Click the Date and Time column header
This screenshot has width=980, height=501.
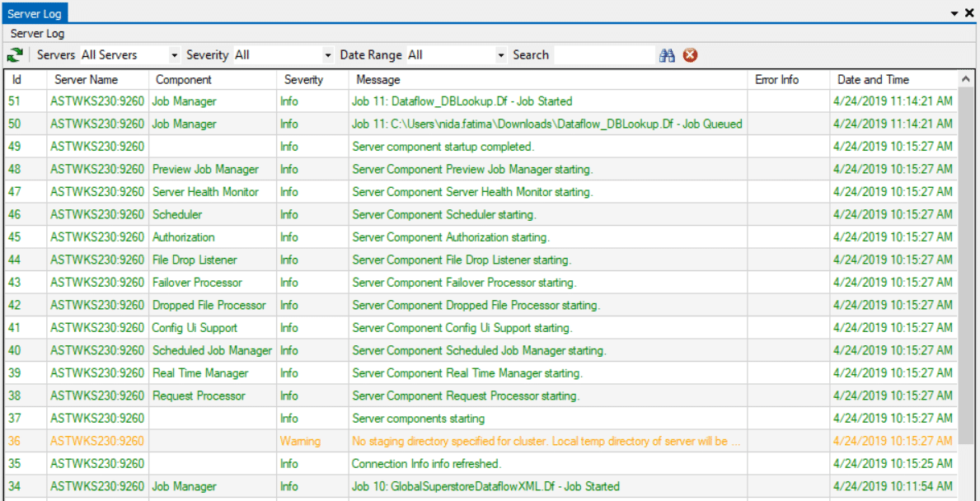pyautogui.click(x=873, y=80)
